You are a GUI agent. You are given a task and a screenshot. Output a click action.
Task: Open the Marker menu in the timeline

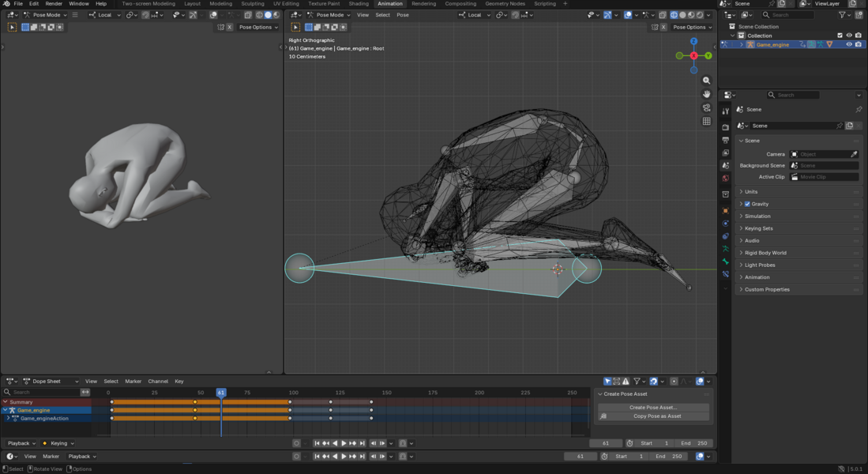click(50, 456)
